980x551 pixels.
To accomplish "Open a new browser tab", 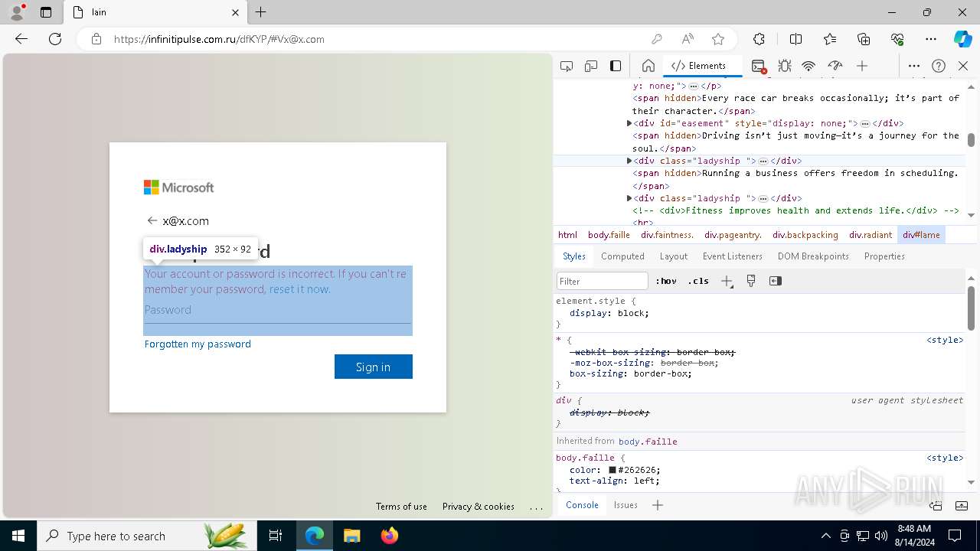I will pyautogui.click(x=261, y=12).
